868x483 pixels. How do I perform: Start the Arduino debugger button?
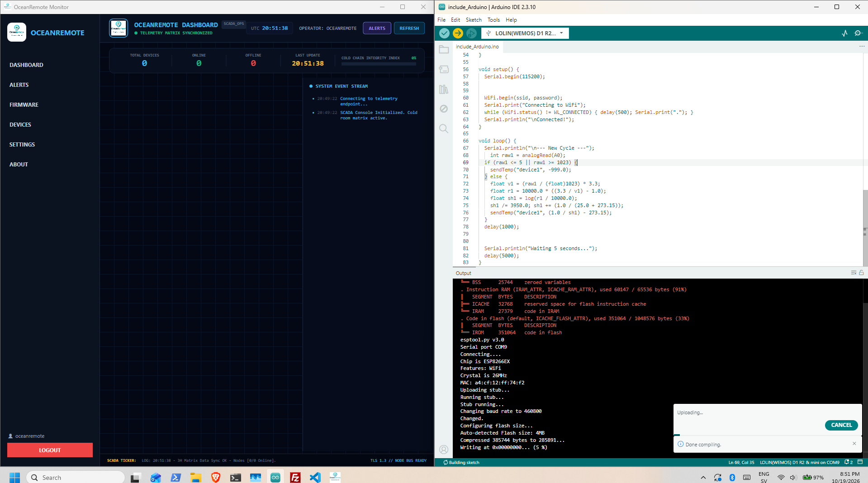(x=471, y=33)
